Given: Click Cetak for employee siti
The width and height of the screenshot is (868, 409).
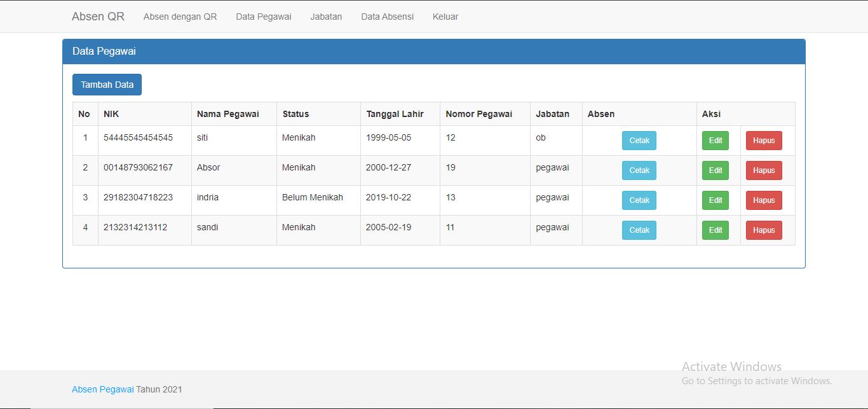Looking at the screenshot, I should [x=639, y=141].
